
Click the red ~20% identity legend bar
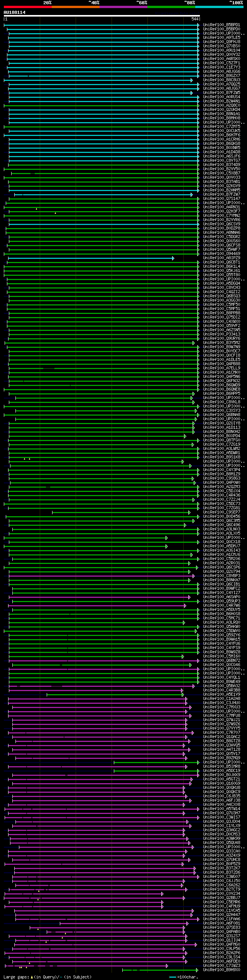[27, 7]
